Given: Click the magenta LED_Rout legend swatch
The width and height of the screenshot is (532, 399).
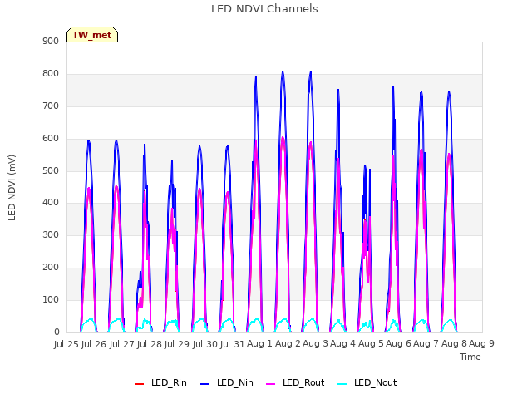Looking at the screenshot, I should coord(271,384).
